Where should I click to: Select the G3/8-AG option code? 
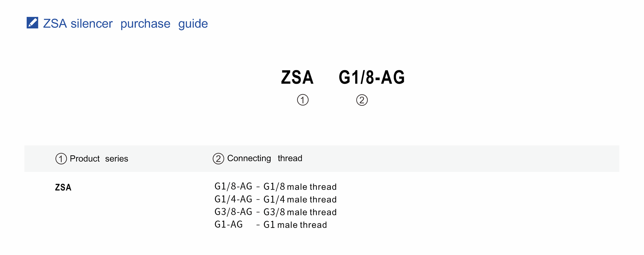tap(233, 212)
